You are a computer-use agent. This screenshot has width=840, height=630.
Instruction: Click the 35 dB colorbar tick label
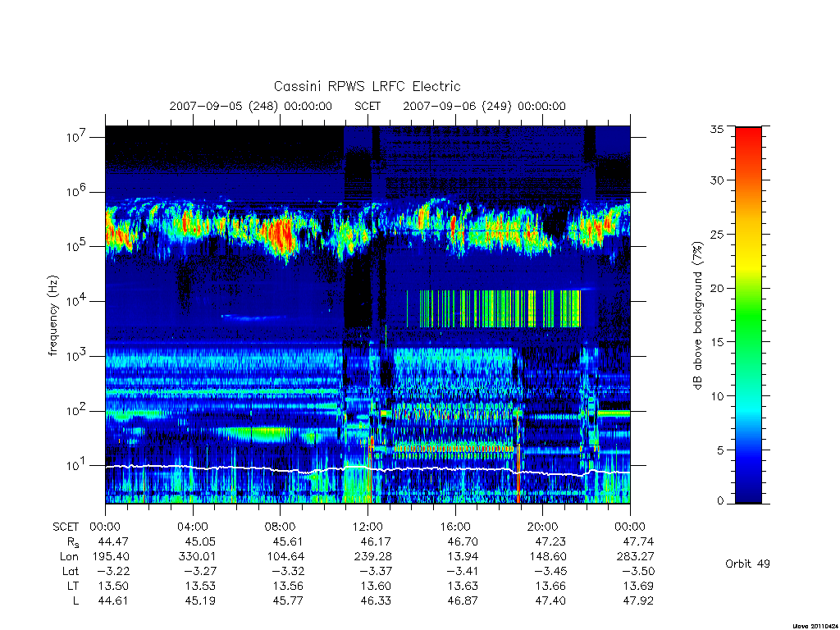coord(716,129)
